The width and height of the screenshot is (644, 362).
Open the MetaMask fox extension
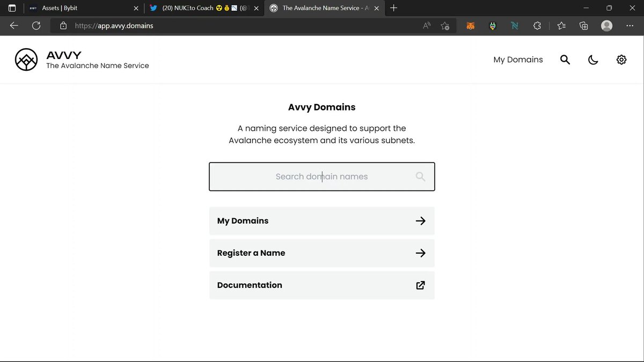coord(470,26)
